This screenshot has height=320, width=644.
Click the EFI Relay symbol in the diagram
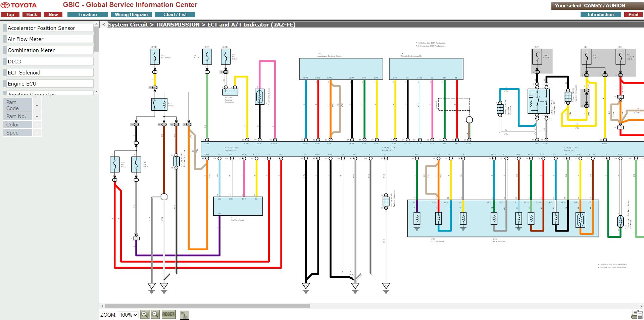click(x=159, y=104)
